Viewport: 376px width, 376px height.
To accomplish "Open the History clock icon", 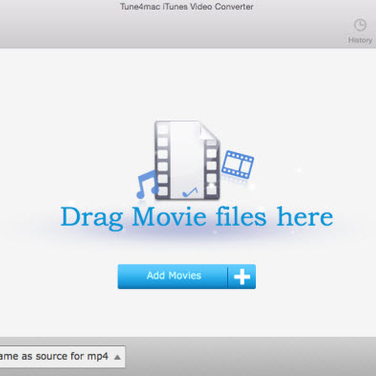I will pyautogui.click(x=360, y=25).
